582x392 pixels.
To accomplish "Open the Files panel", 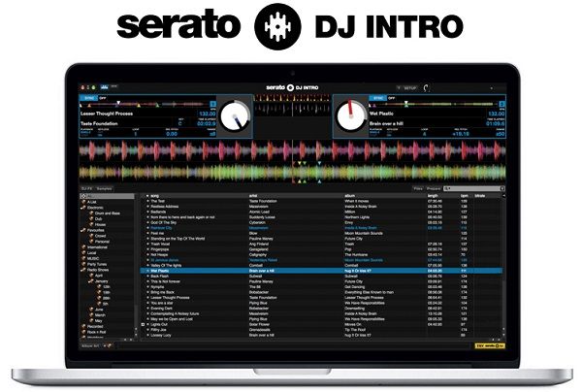I will (x=418, y=188).
